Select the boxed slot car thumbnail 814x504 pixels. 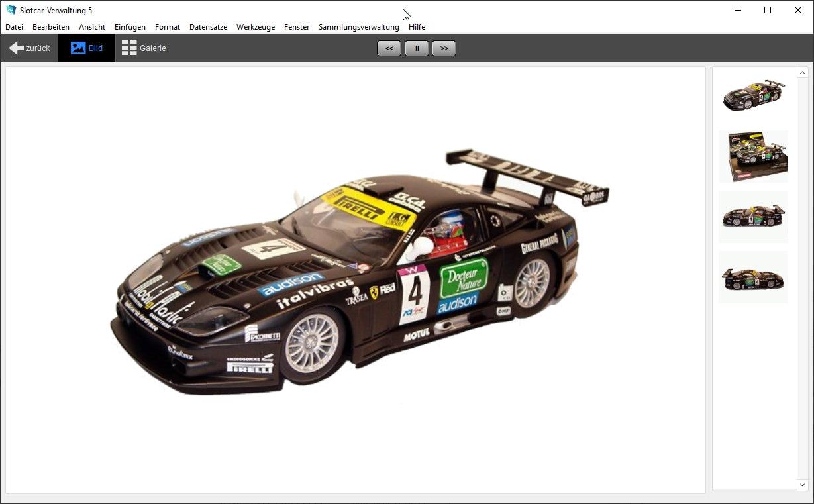(753, 156)
